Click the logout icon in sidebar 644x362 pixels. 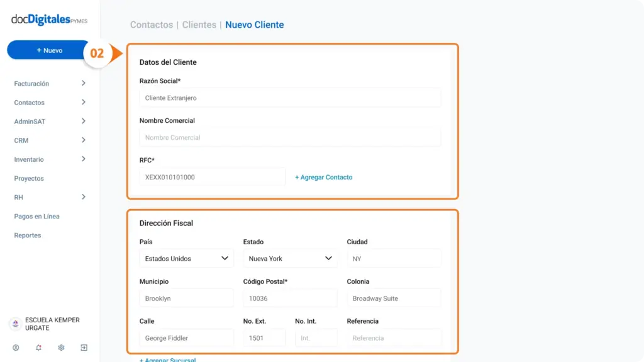click(84, 348)
